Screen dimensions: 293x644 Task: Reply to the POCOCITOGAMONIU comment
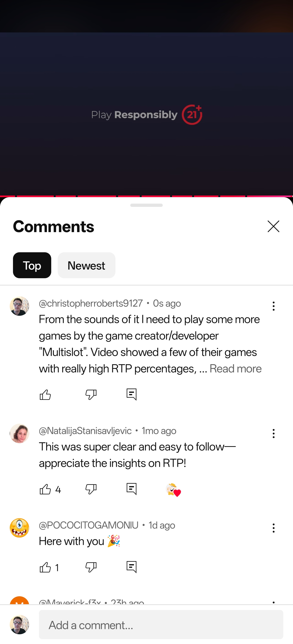(x=132, y=567)
